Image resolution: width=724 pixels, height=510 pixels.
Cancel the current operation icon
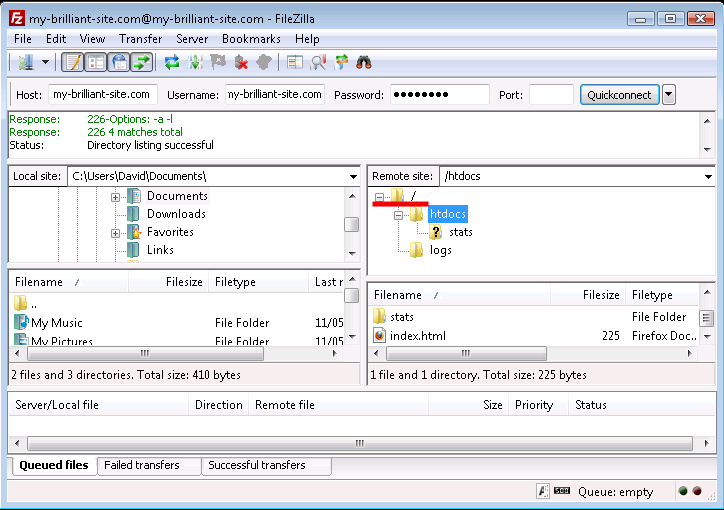[x=218, y=62]
